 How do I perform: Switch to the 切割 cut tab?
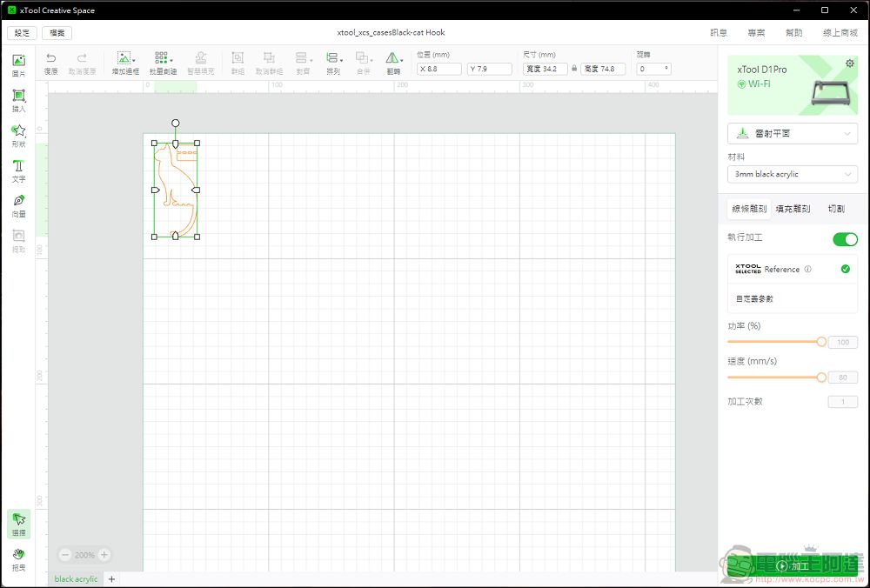pyautogui.click(x=835, y=209)
